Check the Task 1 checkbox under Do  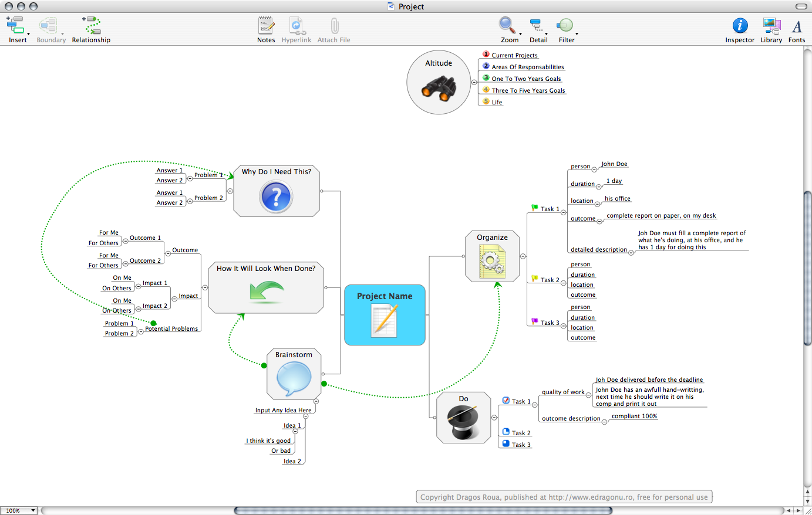point(505,401)
